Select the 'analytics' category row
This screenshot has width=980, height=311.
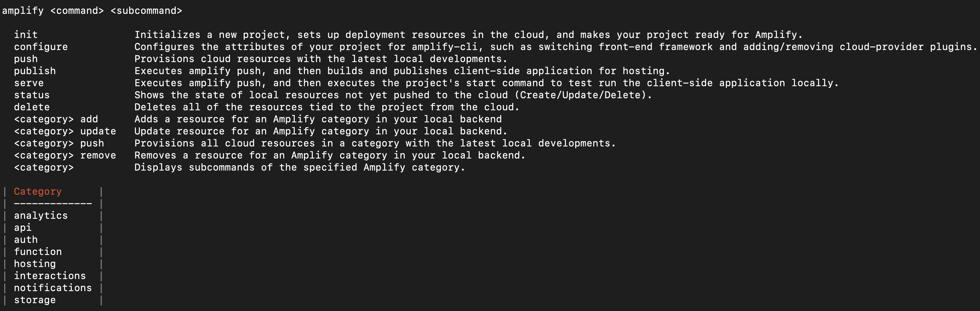[x=41, y=216]
